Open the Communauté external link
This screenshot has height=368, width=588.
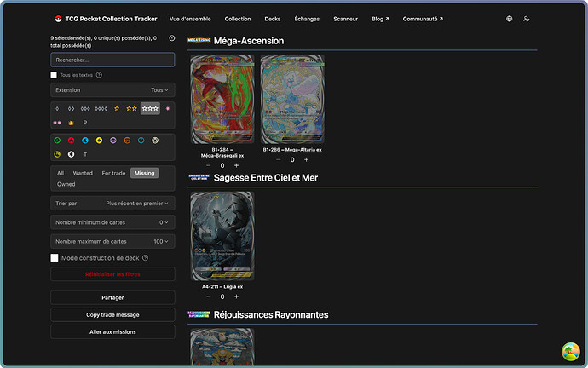tap(423, 19)
